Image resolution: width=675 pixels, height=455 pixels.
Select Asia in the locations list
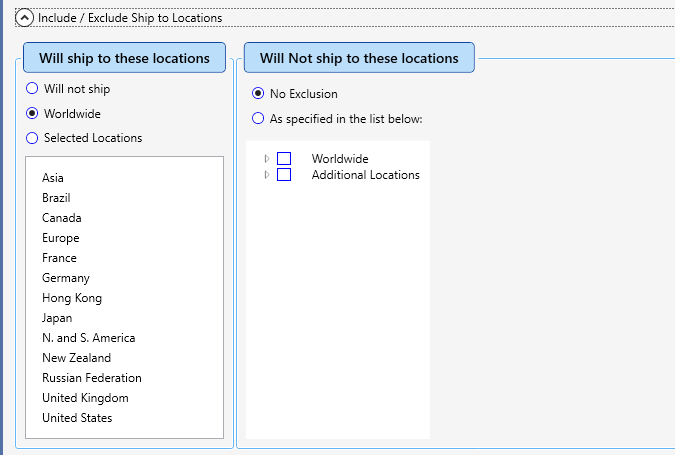coord(53,178)
